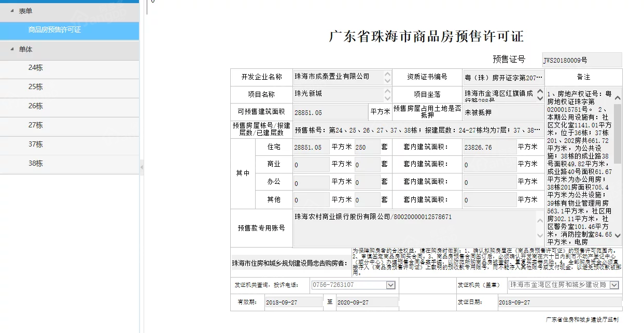Click 开发企业名称 field scroll arrows
644x333 pixels.
click(x=387, y=77)
